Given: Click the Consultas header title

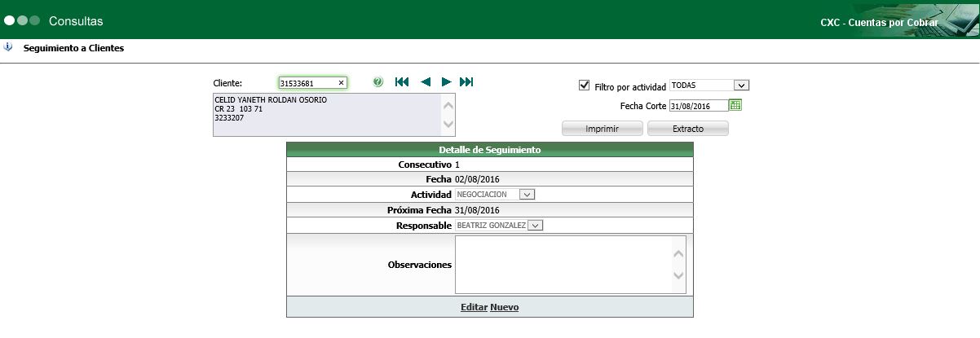Looking at the screenshot, I should (76, 20).
